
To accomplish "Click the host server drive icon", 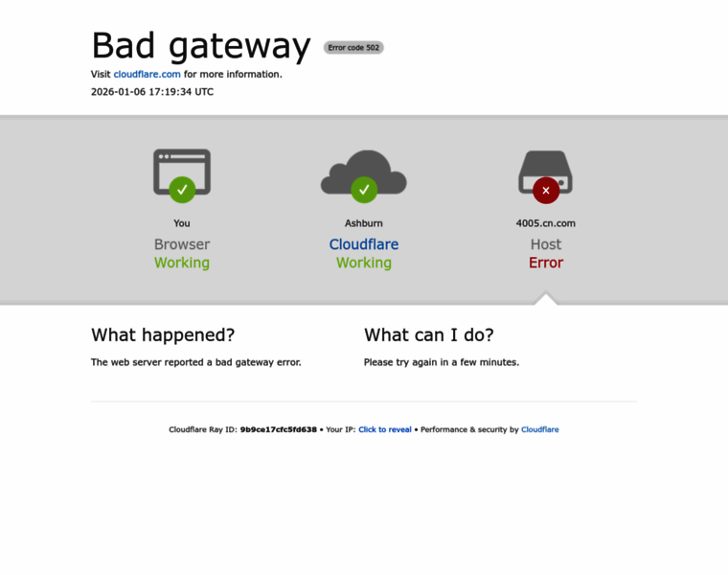I will pos(546,172).
